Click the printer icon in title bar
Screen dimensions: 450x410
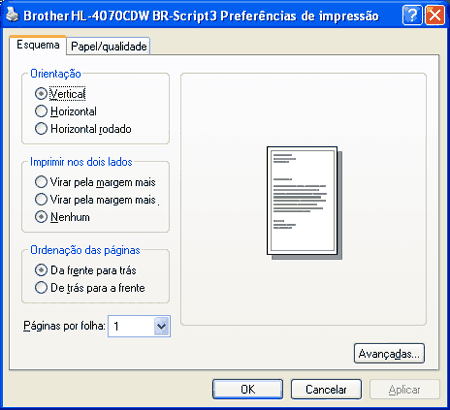click(x=12, y=15)
